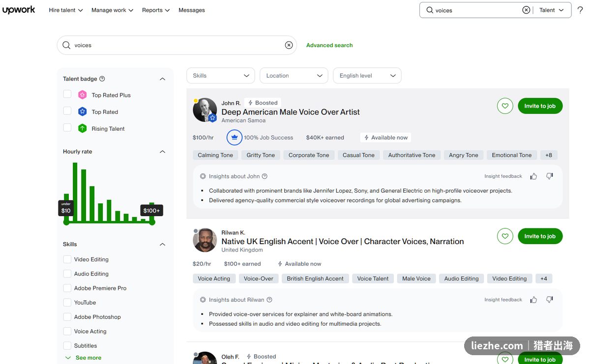Open the English level dropdown
This screenshot has height=364, width=590.
coord(367,76)
